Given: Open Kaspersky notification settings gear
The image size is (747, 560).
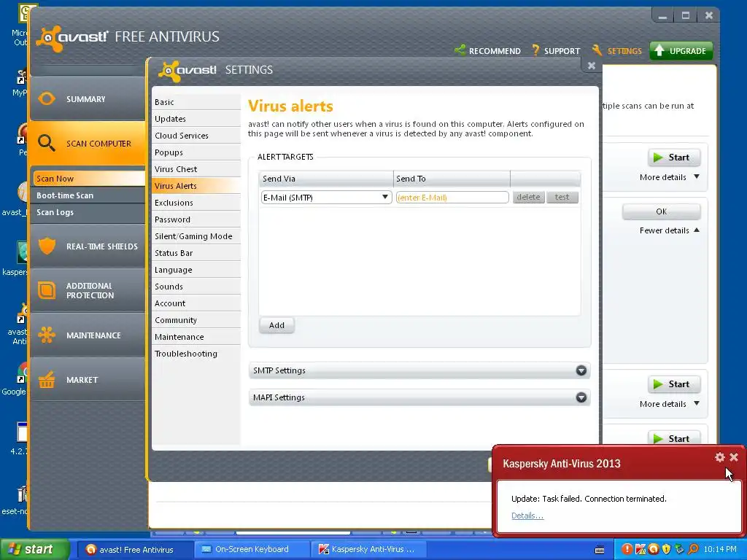Looking at the screenshot, I should 720,457.
